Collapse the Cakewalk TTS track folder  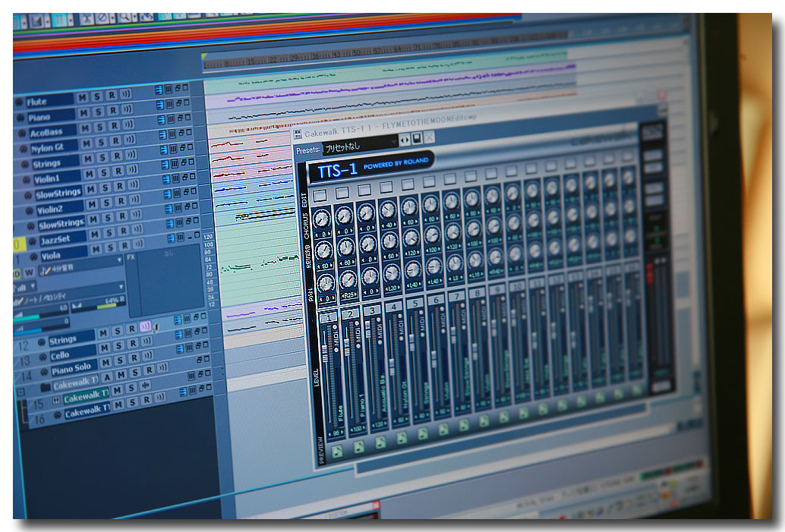(x=21, y=392)
